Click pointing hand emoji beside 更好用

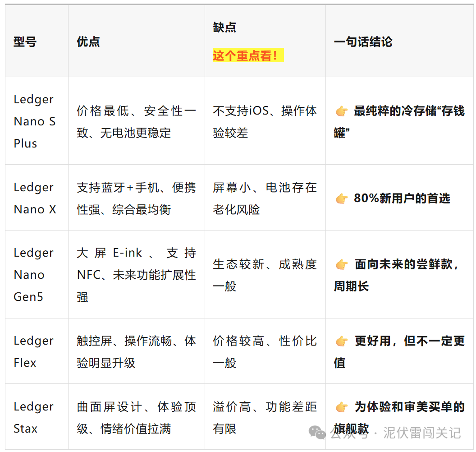point(342,341)
